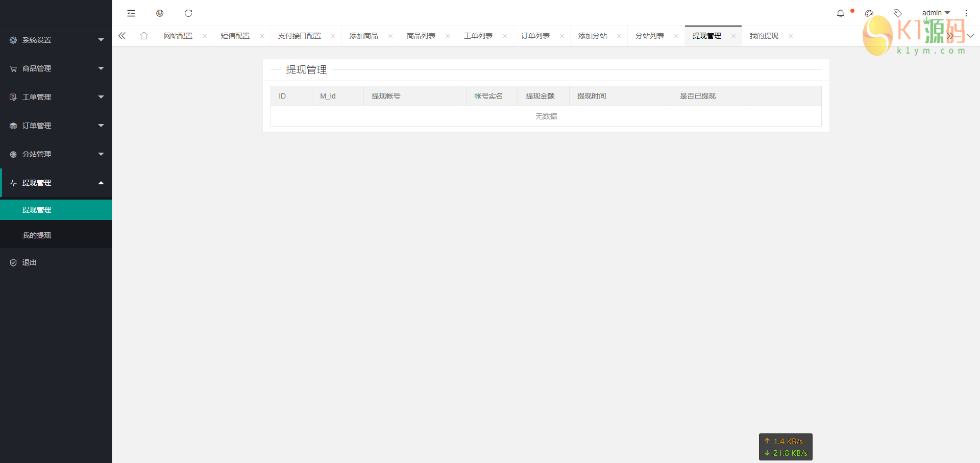
Task: Open the more options vertical dots
Action: [x=966, y=13]
